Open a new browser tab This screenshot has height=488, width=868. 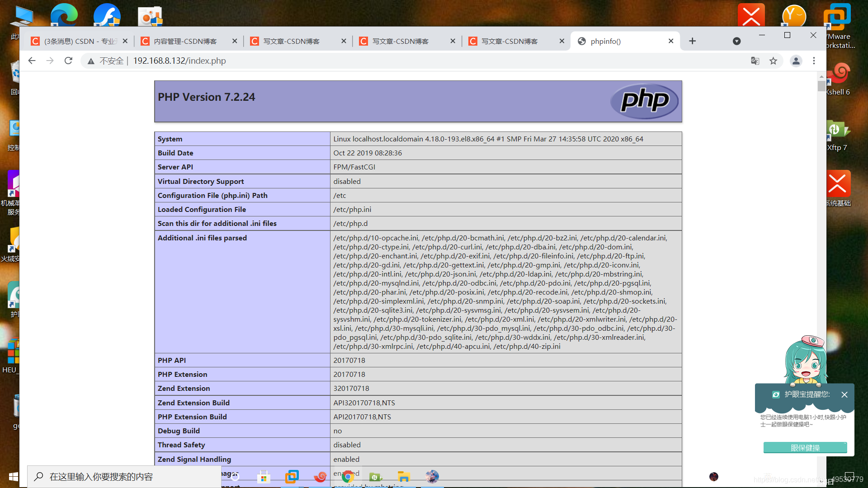pos(692,41)
